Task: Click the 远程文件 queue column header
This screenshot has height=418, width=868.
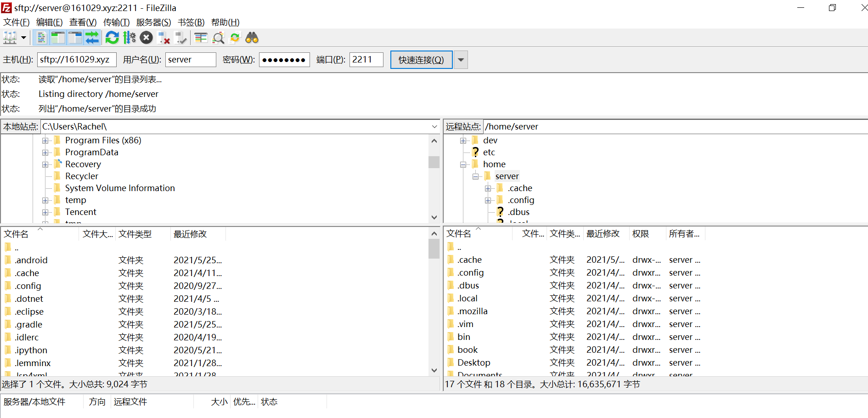Action: (x=152, y=402)
